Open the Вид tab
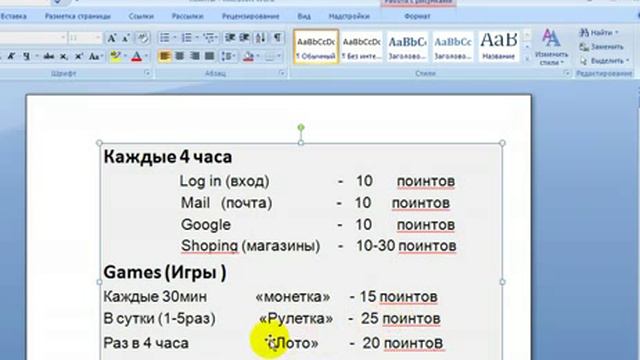This screenshot has height=360, width=640. click(x=304, y=16)
